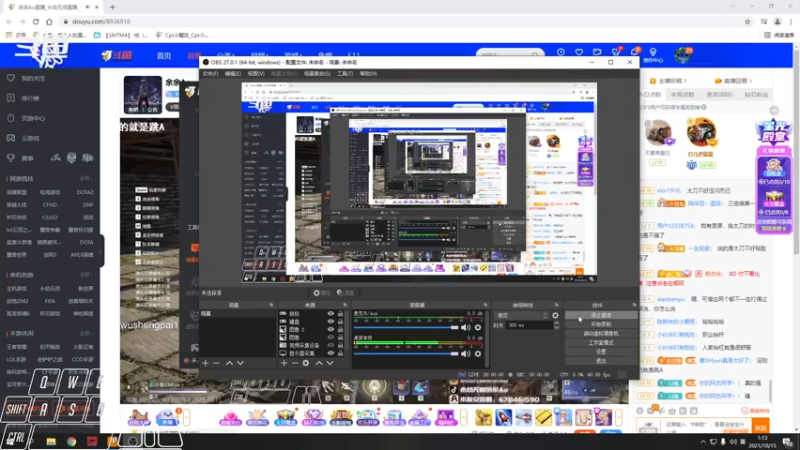Add a new source with plus icon in Sources panel
This screenshot has width=800, height=450.
[x=284, y=363]
